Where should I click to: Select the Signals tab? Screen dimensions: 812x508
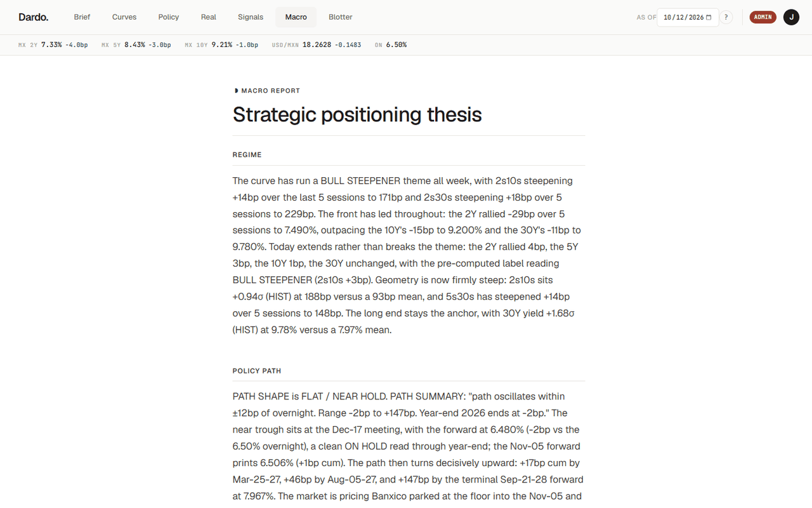(x=251, y=17)
